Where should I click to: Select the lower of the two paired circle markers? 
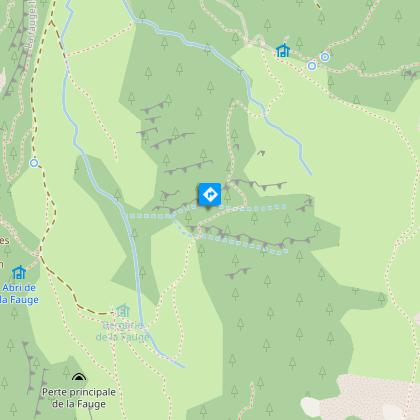[312, 66]
